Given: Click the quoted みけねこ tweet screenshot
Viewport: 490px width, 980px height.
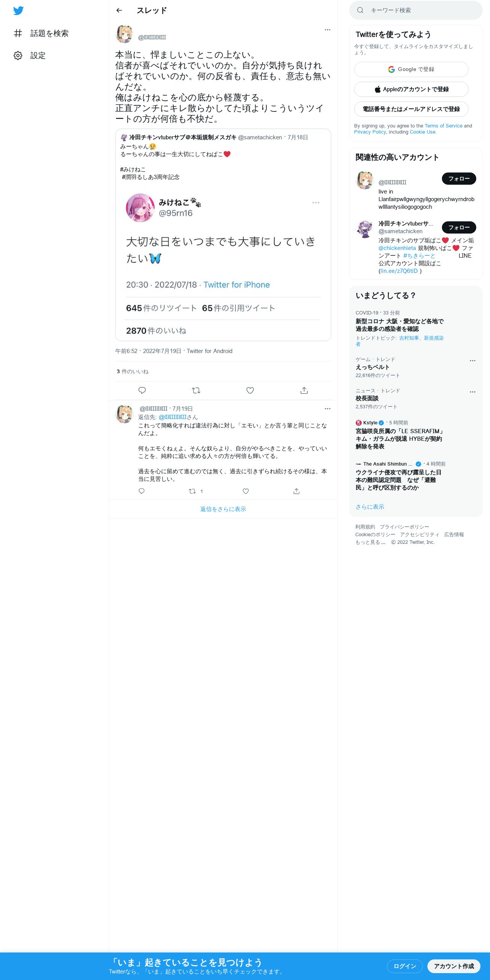Looking at the screenshot, I should point(223,263).
